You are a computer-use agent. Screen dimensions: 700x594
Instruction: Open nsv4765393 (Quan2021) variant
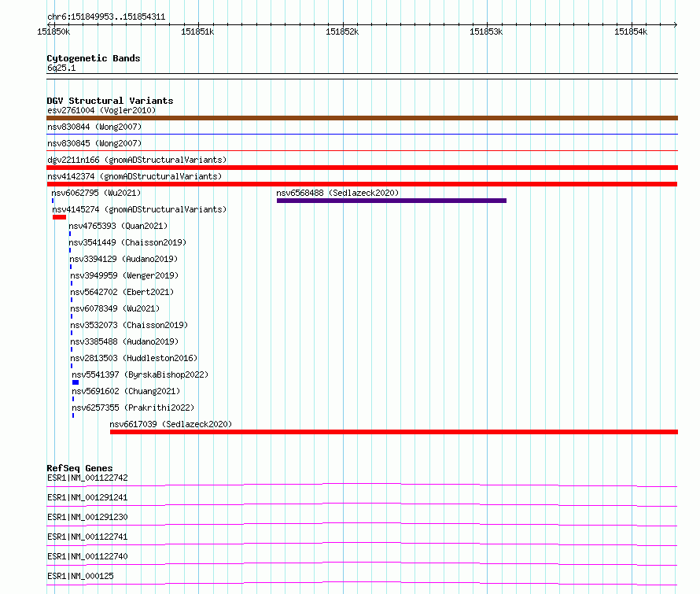click(x=118, y=226)
